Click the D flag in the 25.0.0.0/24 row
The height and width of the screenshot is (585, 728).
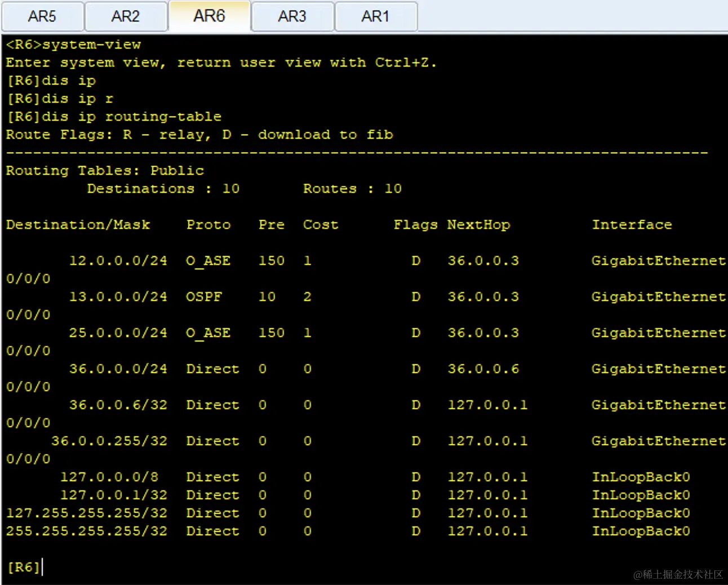(416, 333)
